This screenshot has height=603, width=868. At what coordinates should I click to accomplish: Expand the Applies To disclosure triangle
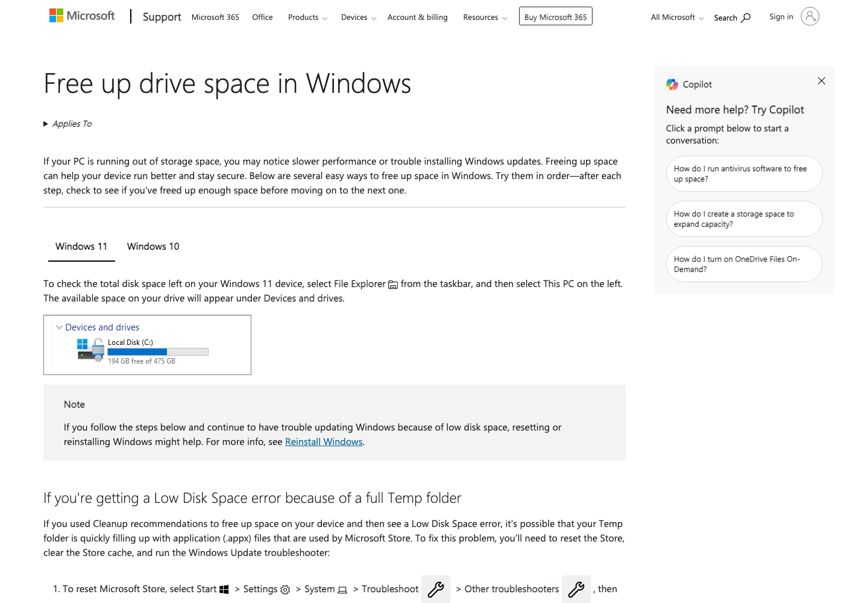tap(46, 124)
